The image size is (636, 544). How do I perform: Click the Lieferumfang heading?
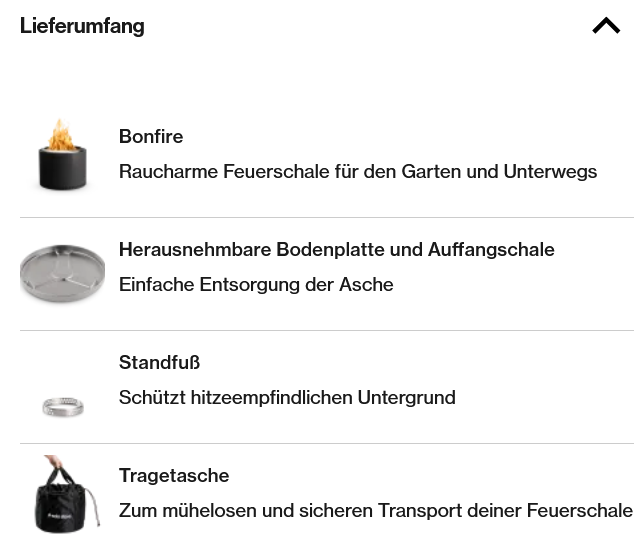point(82,26)
